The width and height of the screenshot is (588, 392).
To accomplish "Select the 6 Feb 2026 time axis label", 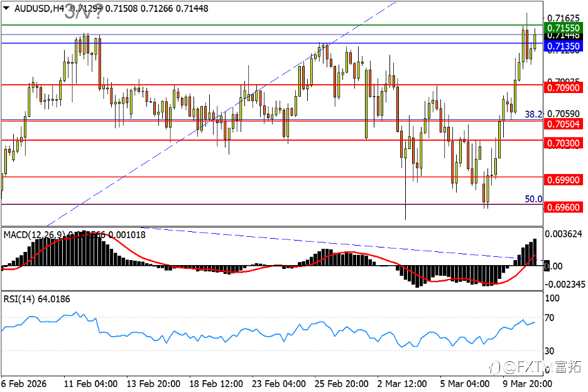I will [24, 384].
